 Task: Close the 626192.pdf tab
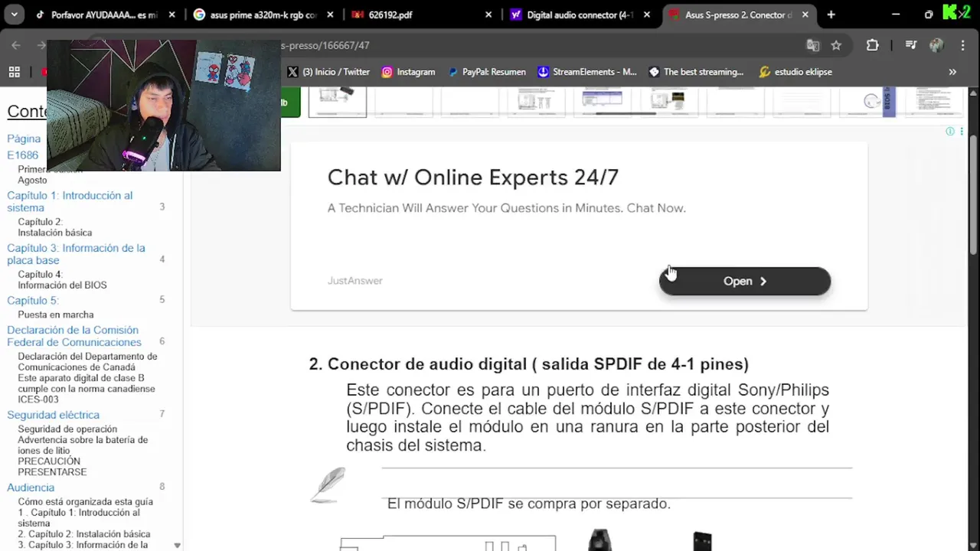(x=488, y=15)
